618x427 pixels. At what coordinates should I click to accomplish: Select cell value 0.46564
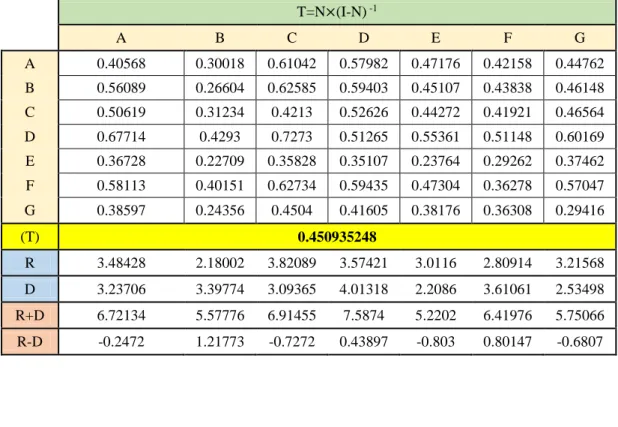579,112
